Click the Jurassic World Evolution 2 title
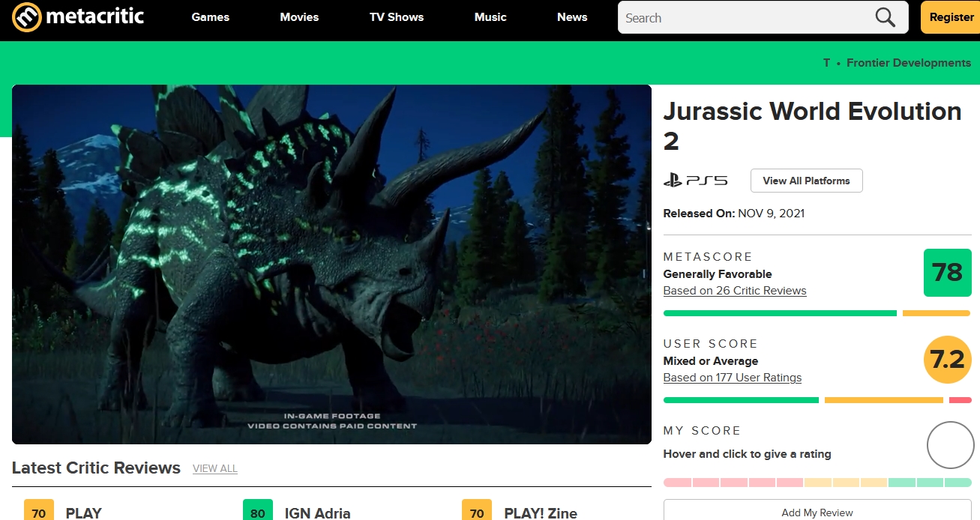This screenshot has width=980, height=520. 812,126
